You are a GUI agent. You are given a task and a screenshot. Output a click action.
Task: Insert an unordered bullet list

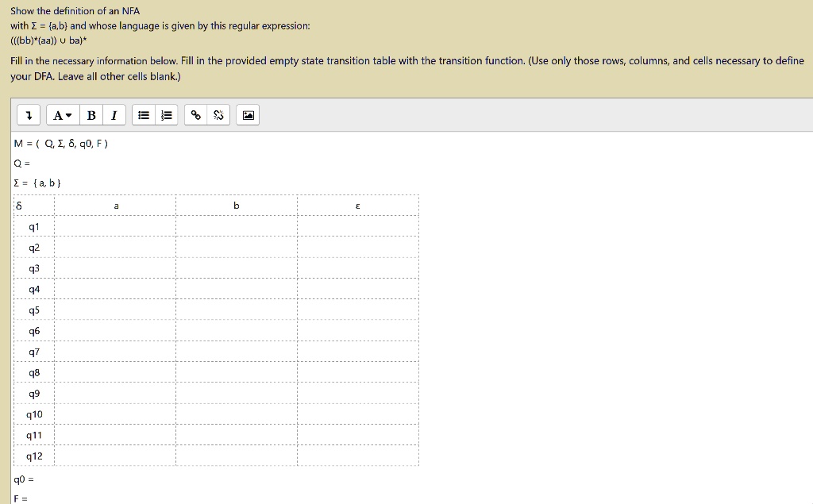(144, 114)
